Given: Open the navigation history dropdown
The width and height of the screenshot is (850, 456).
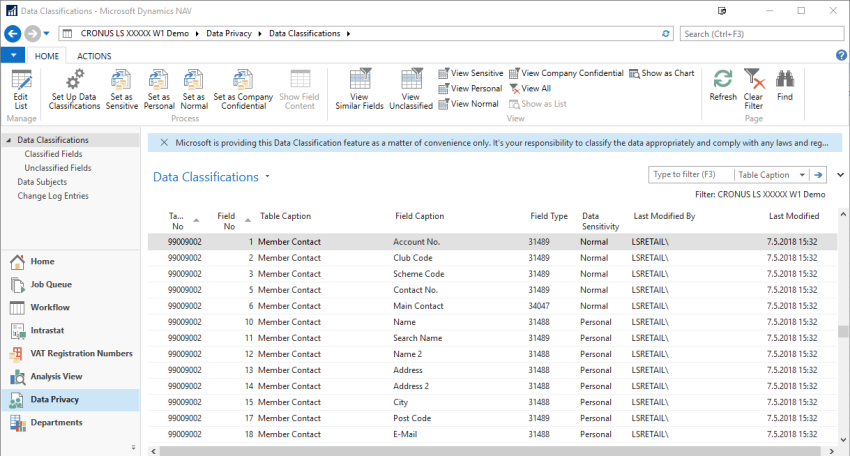Looking at the screenshot, I should click(47, 34).
